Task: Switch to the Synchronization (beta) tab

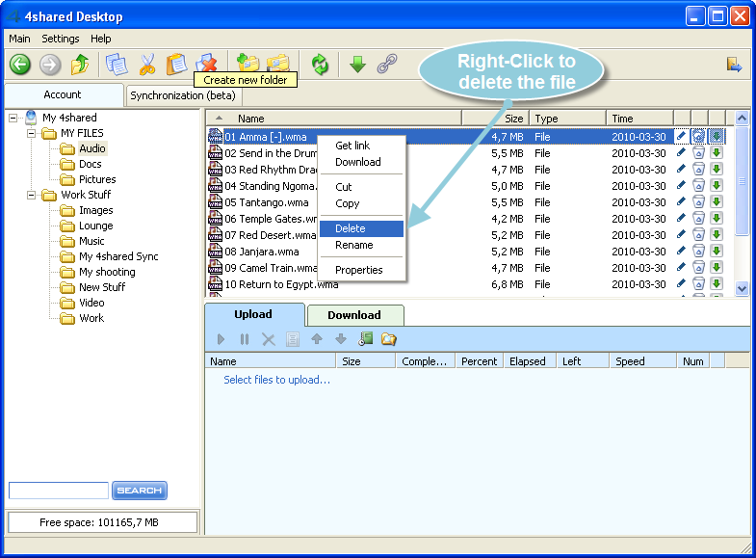Action: point(183,95)
